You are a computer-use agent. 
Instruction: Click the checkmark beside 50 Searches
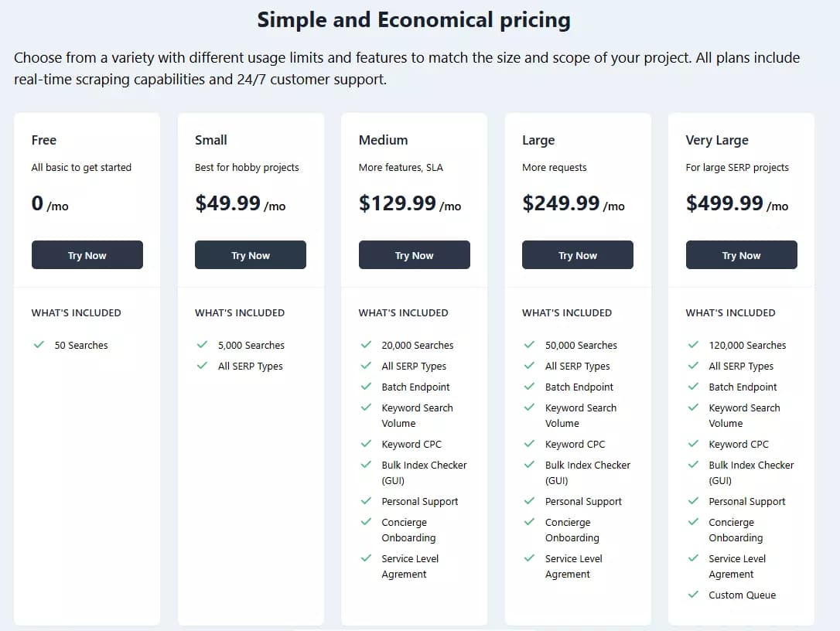click(x=39, y=345)
